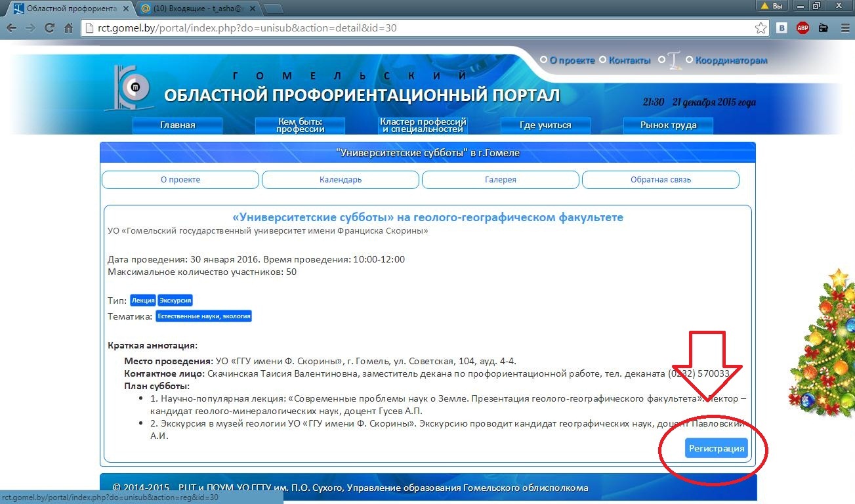Viewport: 855px width, 504px height.
Task: Click the 'Краткая аннотация:' heading
Action: point(153,346)
